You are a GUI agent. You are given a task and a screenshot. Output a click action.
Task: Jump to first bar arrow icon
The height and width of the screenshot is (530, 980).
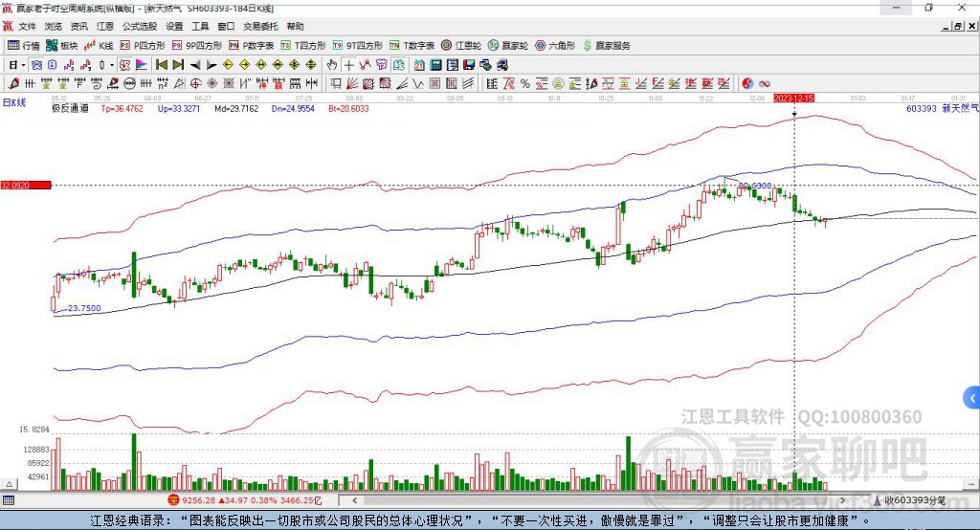point(161,65)
